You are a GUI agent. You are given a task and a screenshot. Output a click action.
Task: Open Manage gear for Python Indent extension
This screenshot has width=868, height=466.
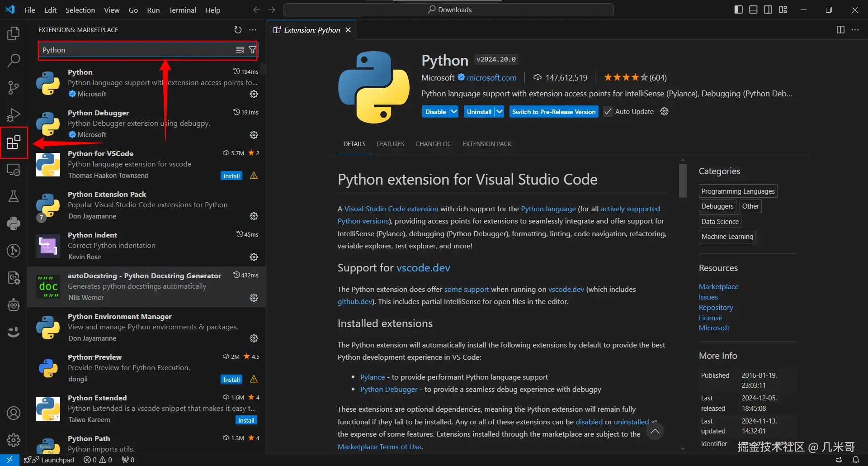click(x=254, y=257)
